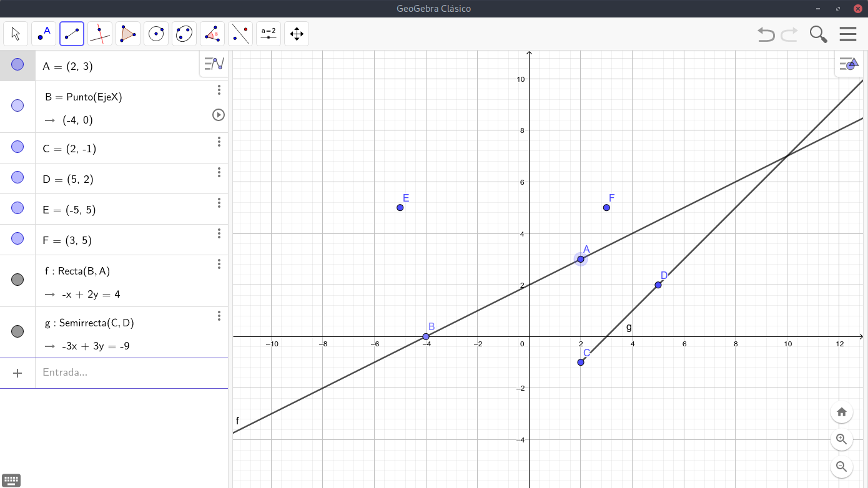Toggle visibility of point D
This screenshot has width=868, height=488.
click(17, 178)
